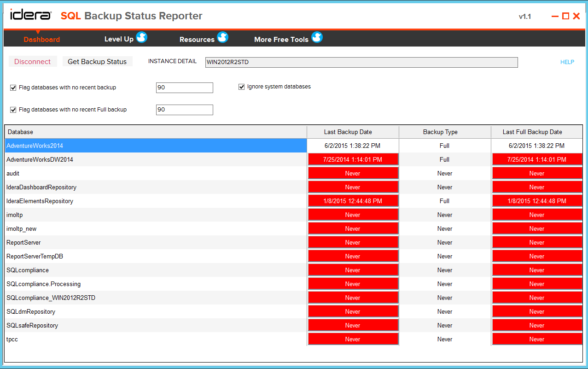
Task: Click the bird icon beside More Free Tools
Action: click(x=317, y=37)
